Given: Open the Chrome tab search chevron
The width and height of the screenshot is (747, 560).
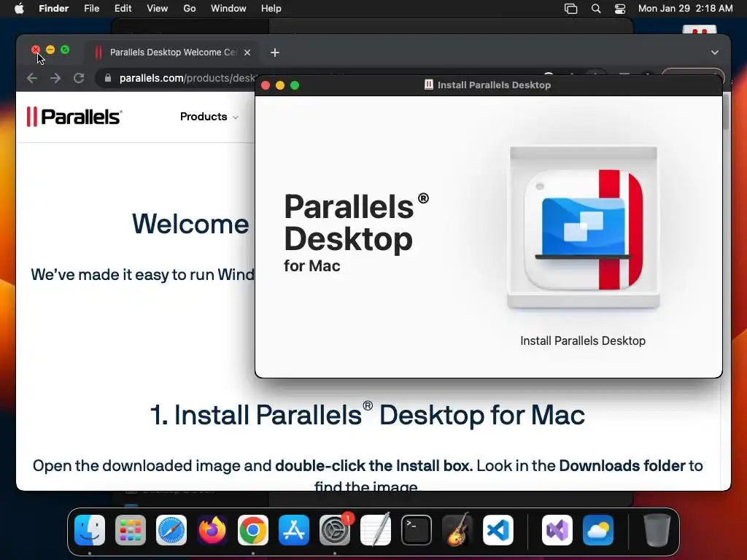Looking at the screenshot, I should tap(715, 52).
